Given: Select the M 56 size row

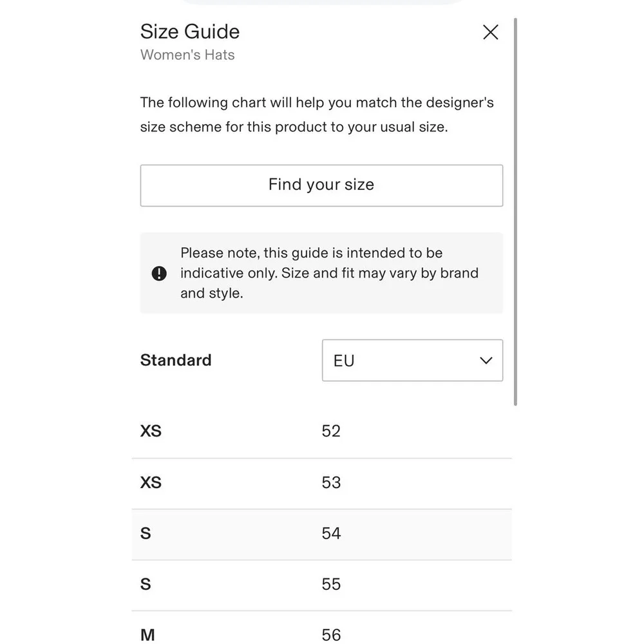Looking at the screenshot, I should coord(321,627).
